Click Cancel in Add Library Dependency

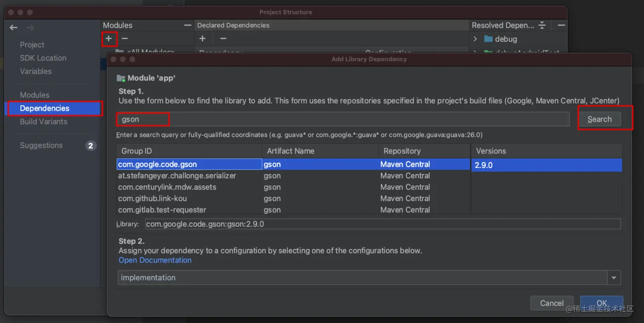pos(552,303)
